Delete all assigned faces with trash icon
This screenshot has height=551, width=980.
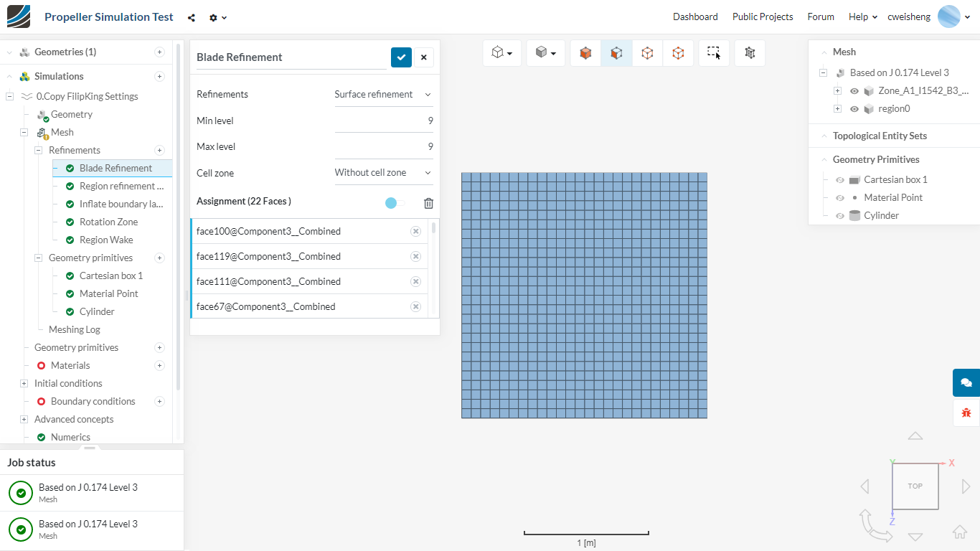[x=428, y=203]
